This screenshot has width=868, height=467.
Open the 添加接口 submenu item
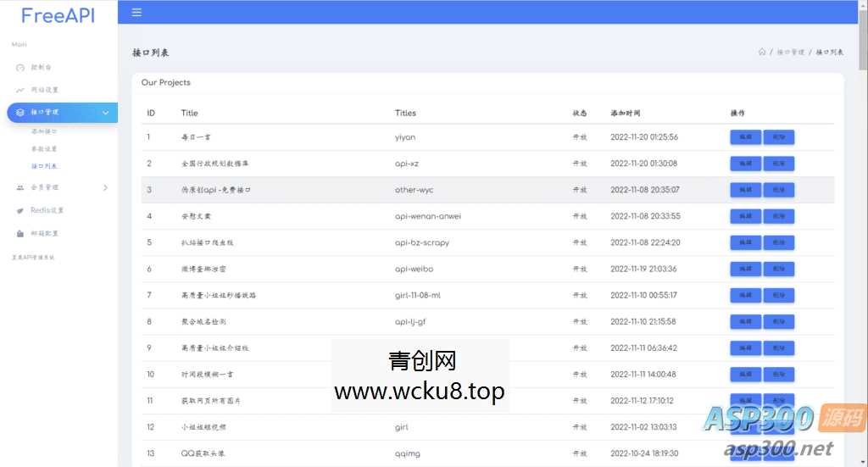click(44, 131)
